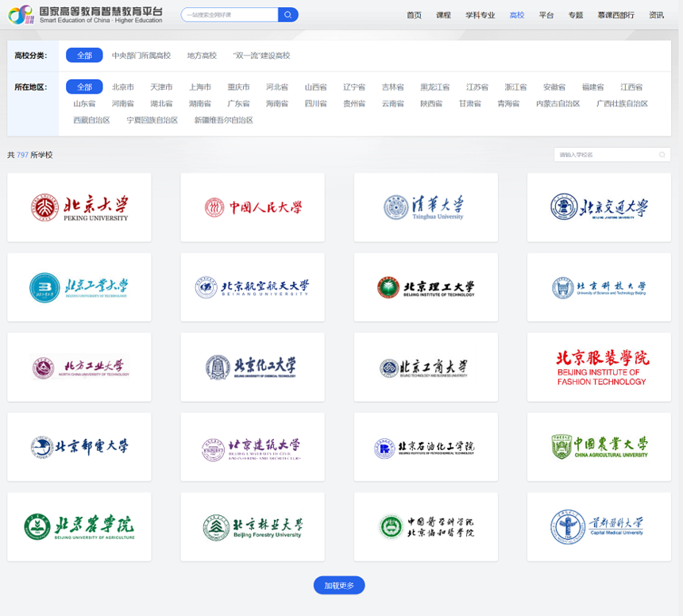This screenshot has width=683, height=616.
Task: Focus the top site search box
Action: (230, 14)
